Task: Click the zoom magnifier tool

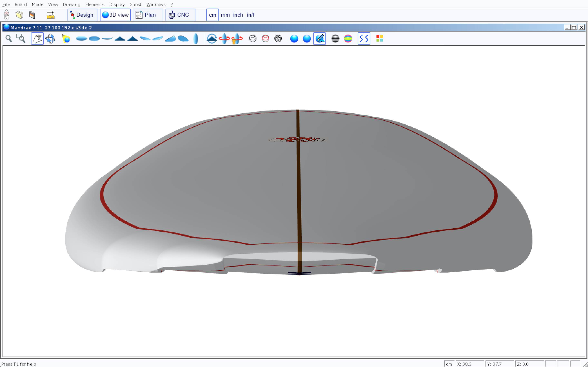Action: [x=9, y=39]
